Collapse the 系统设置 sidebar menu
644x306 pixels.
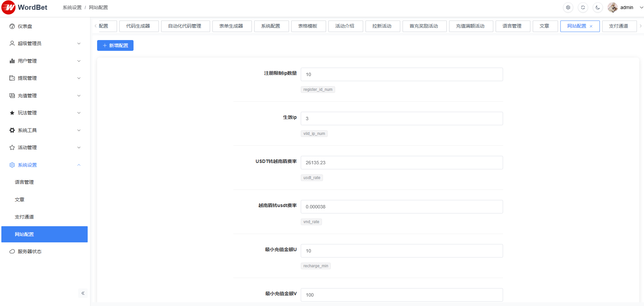click(x=45, y=165)
